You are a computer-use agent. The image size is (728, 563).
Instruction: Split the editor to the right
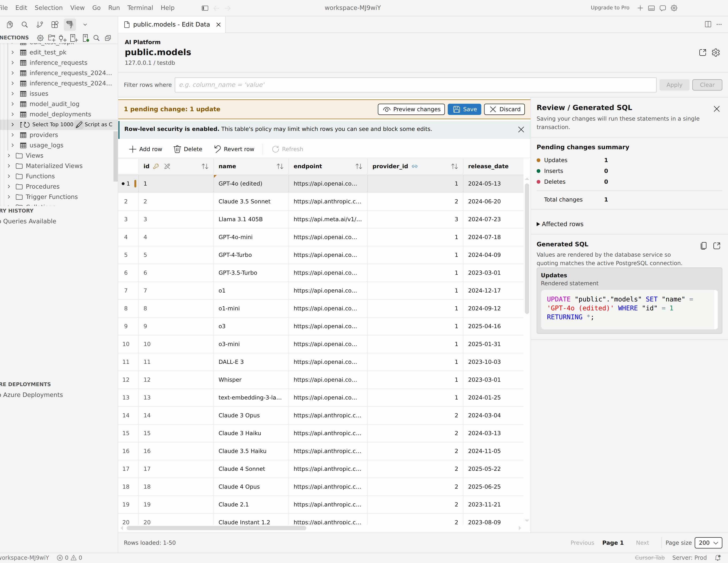point(708,24)
